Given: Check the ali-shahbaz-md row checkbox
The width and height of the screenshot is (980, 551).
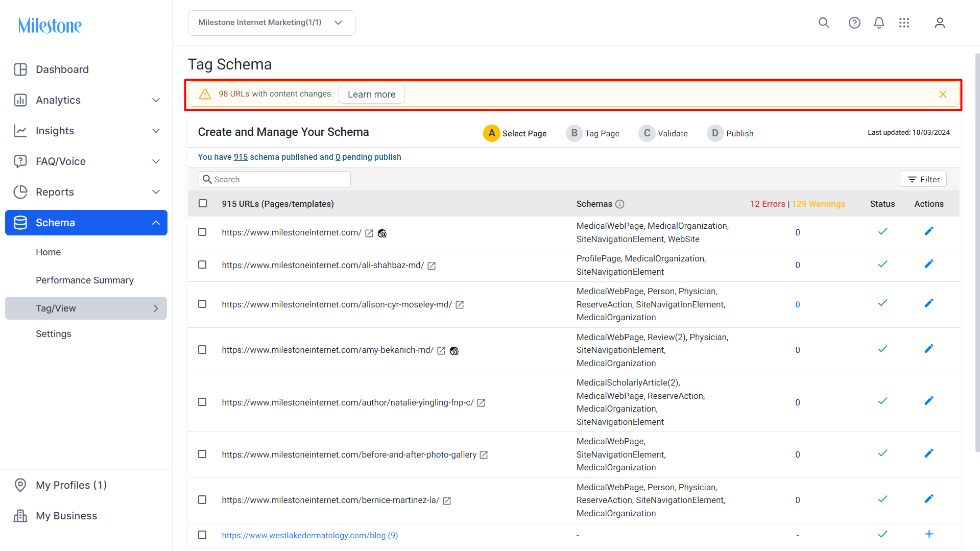Looking at the screenshot, I should click(x=202, y=265).
